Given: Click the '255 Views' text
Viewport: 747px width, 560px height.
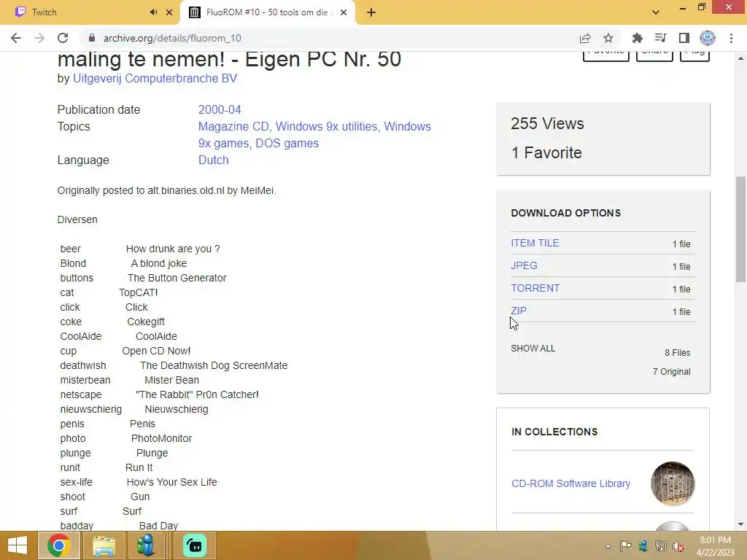Looking at the screenshot, I should coord(547,124).
